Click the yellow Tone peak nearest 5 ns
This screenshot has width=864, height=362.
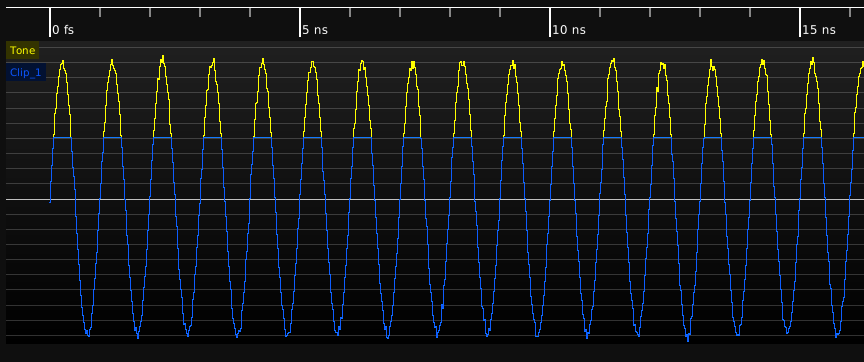(312, 63)
